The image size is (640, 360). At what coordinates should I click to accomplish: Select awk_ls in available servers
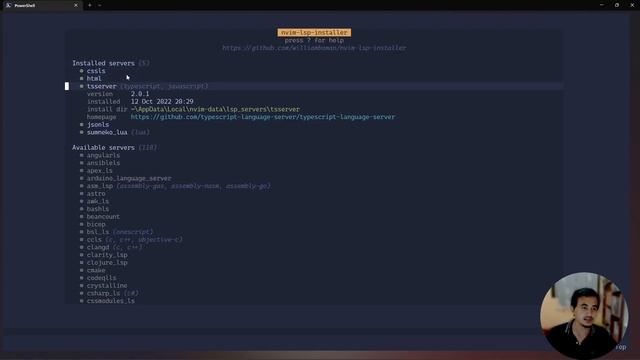click(x=98, y=201)
